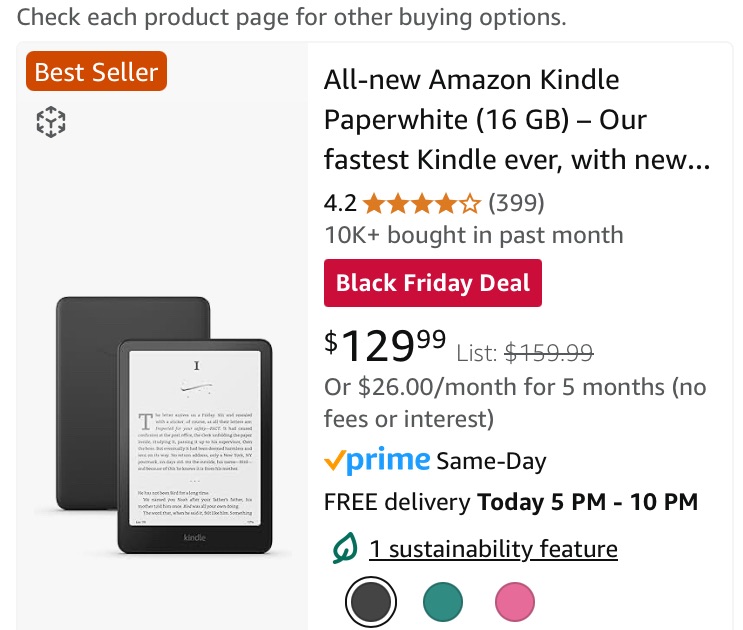
Task: Select the black color option
Action: [x=371, y=602]
